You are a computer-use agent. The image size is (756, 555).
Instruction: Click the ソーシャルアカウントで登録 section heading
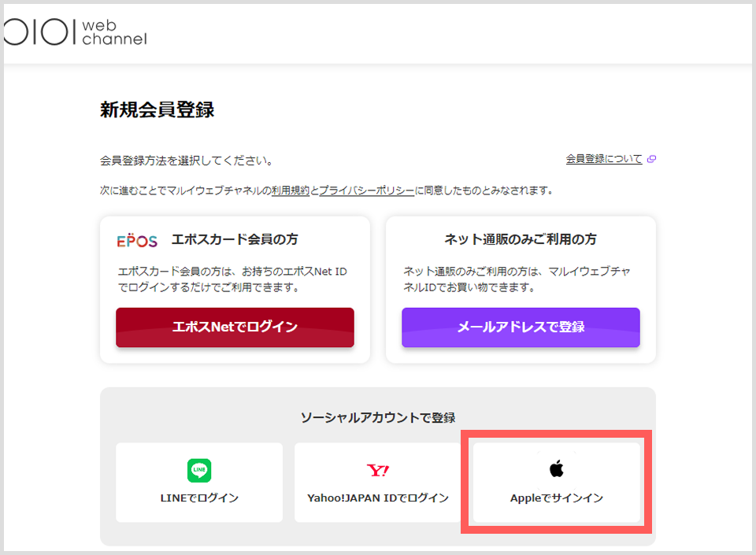[378, 417]
